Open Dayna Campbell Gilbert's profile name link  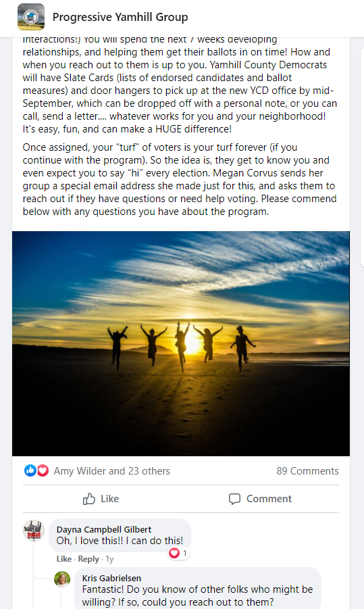(x=104, y=529)
